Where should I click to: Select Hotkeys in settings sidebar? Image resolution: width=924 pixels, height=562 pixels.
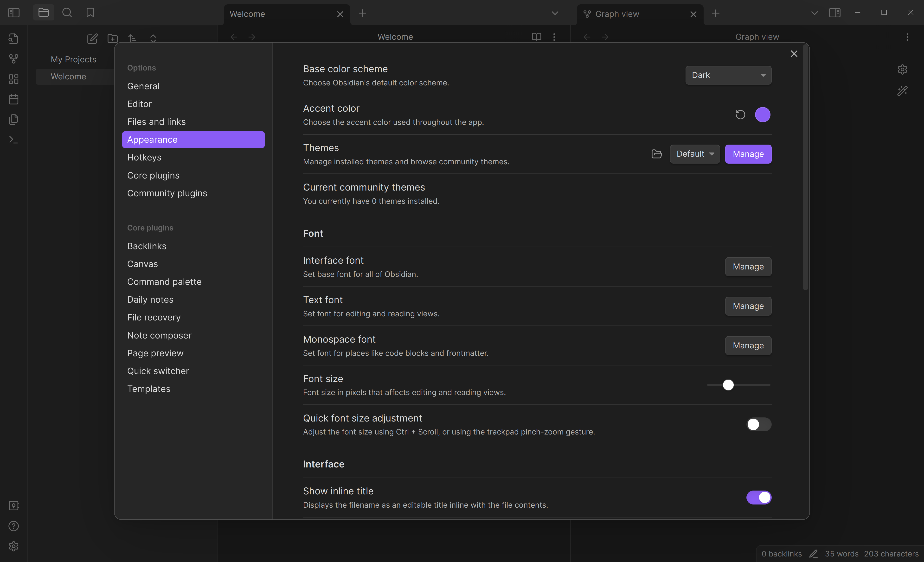tap(144, 158)
